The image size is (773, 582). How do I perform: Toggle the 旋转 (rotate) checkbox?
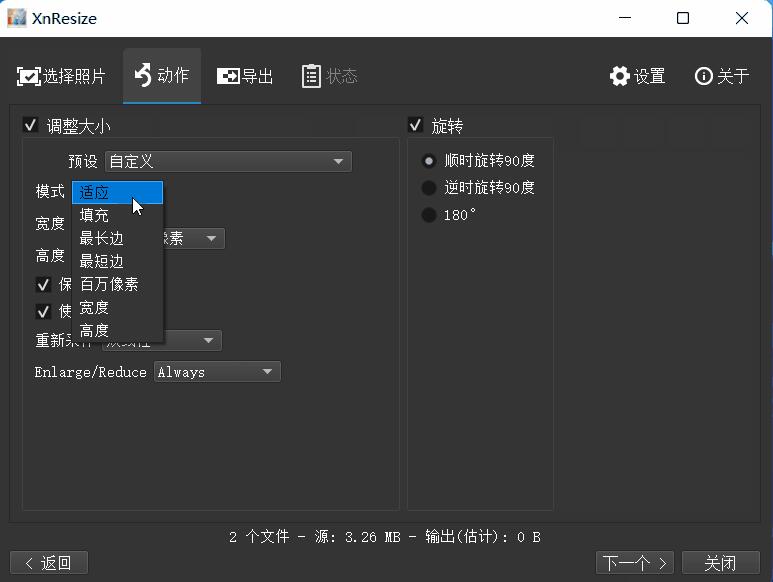[x=416, y=126]
